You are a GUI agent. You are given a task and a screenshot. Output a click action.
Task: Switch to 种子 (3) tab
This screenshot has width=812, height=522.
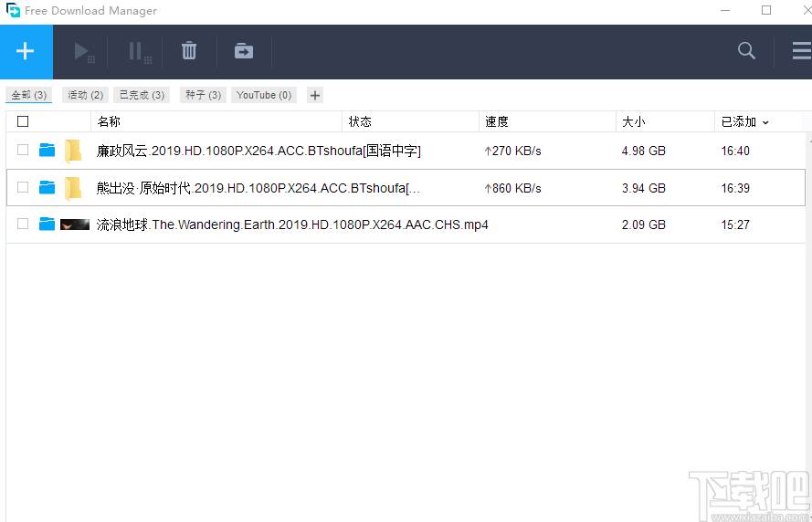(203, 95)
